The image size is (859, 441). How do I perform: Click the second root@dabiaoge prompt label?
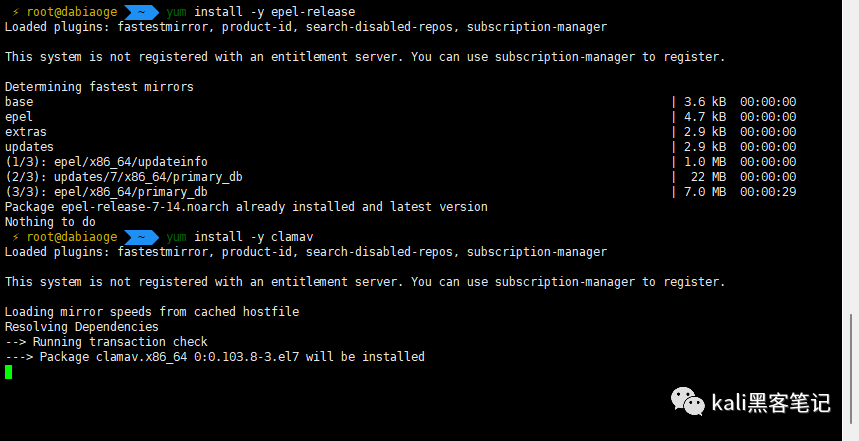(x=72, y=237)
